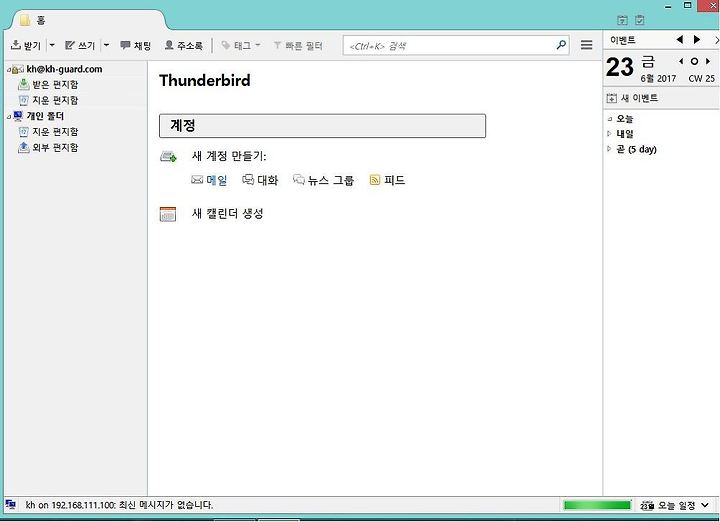Go to the next day in mini-day

[x=708, y=62]
